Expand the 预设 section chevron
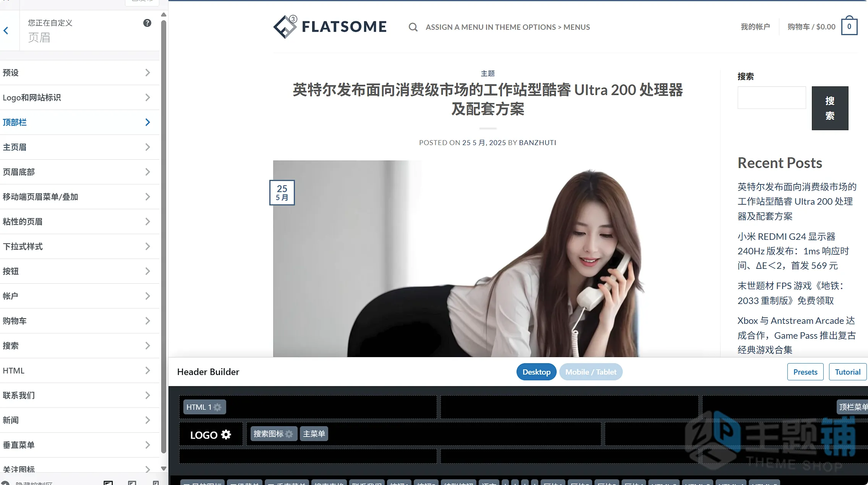Screen dimensions: 868x485 pos(147,73)
